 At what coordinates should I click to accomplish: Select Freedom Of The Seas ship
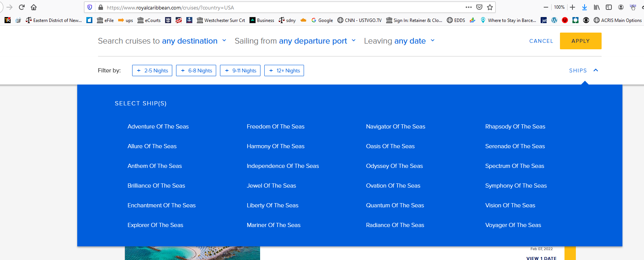(276, 127)
